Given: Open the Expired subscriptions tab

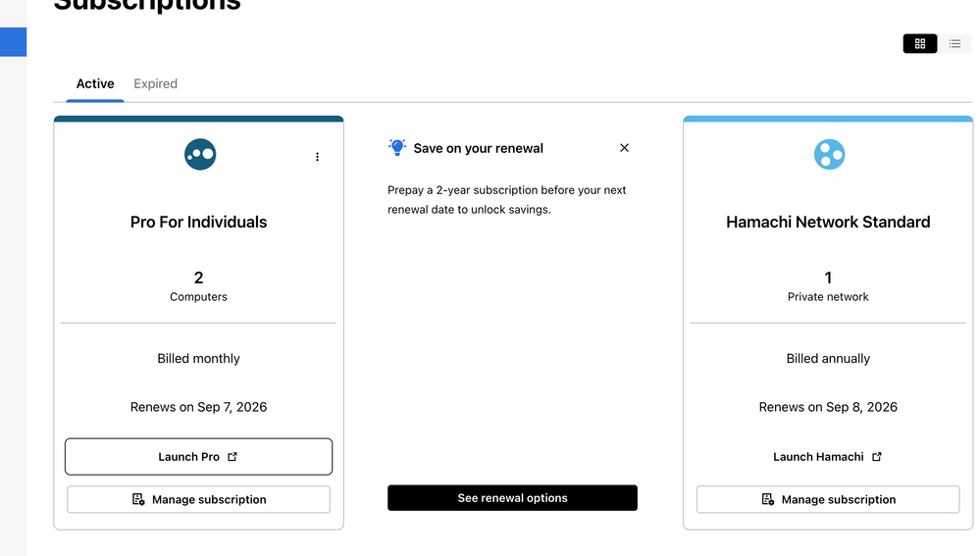Looking at the screenshot, I should (x=155, y=84).
